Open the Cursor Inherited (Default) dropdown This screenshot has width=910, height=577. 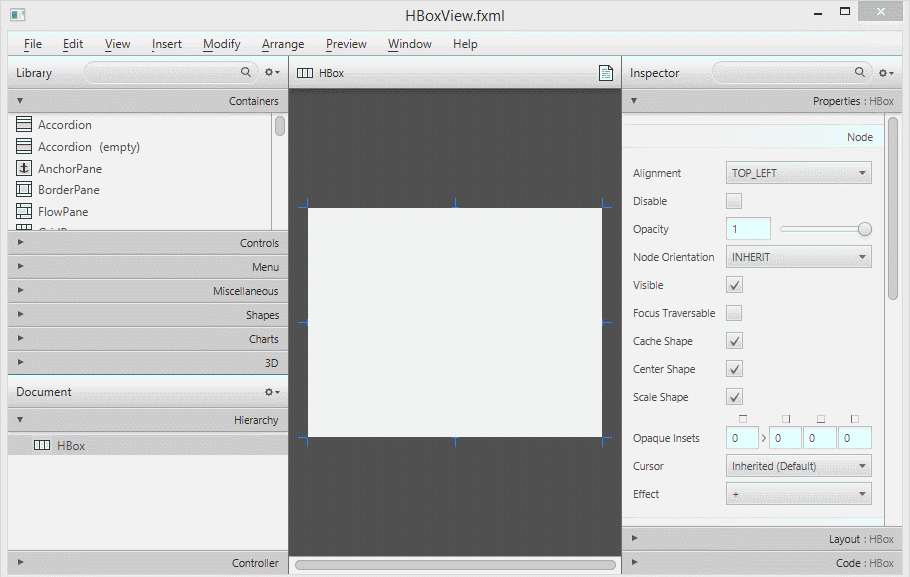coord(799,466)
